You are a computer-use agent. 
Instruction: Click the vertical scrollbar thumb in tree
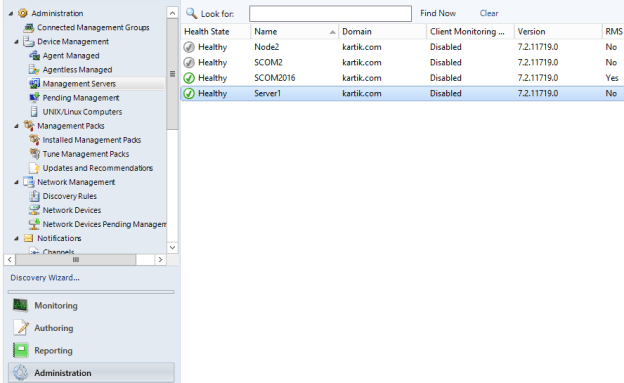tap(172, 74)
